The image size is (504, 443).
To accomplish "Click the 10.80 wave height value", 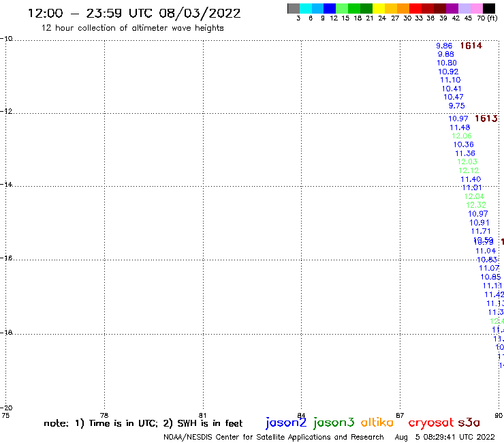I will click(x=447, y=63).
